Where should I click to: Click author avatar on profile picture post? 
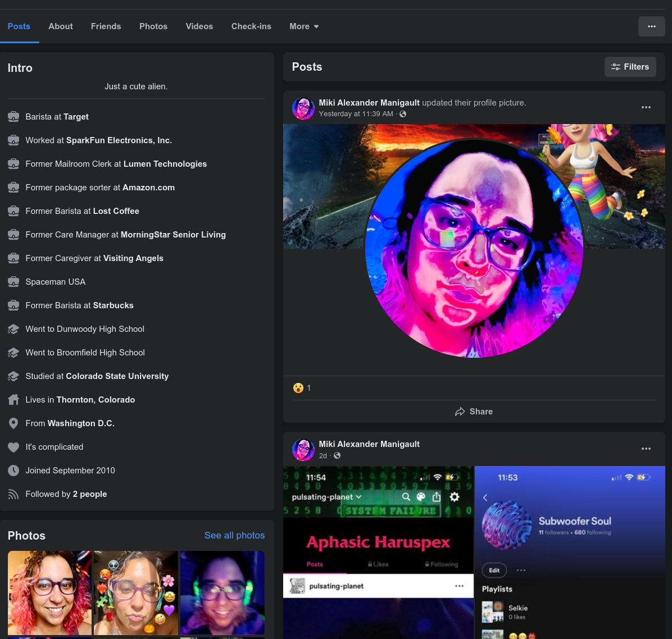[x=303, y=108]
